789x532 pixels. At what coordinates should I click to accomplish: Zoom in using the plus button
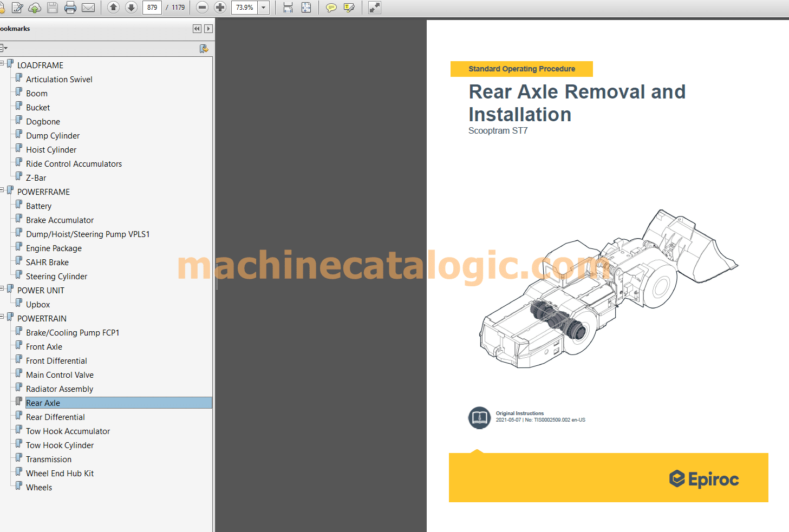220,8
